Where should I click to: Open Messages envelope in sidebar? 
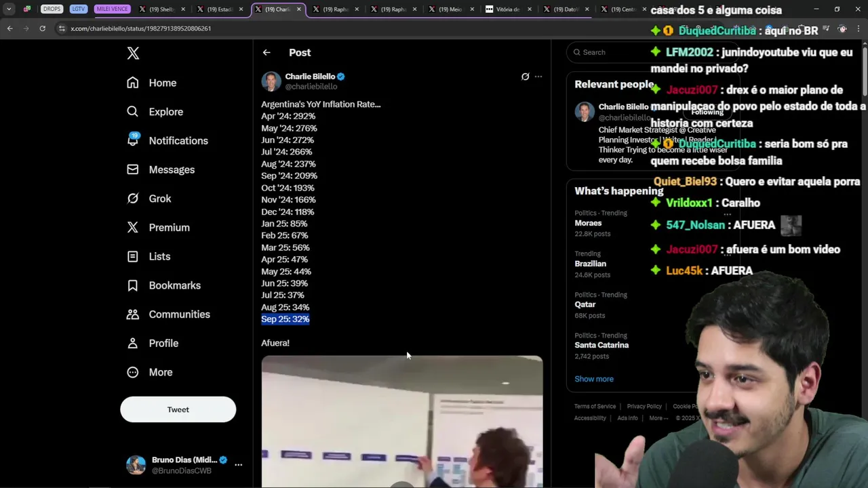tap(133, 169)
